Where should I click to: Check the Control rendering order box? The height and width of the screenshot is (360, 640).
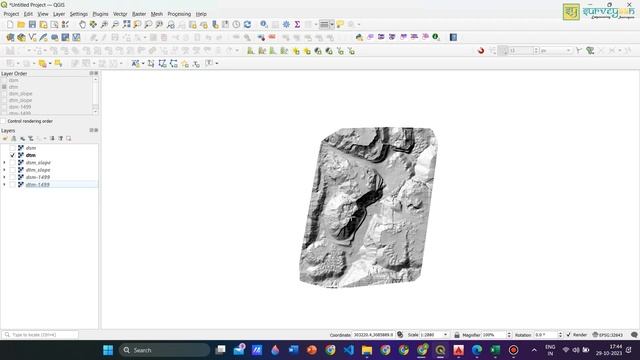pyautogui.click(x=4, y=121)
